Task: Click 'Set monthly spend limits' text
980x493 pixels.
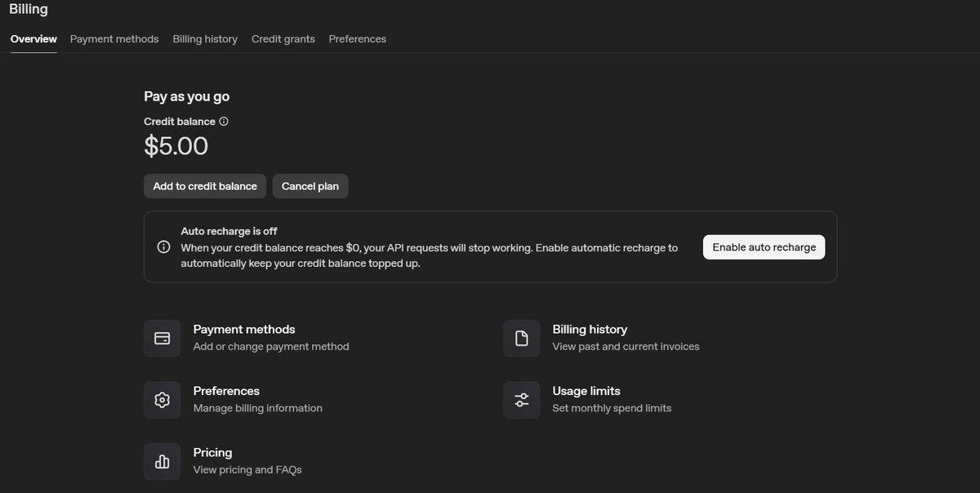Action: pyautogui.click(x=612, y=408)
